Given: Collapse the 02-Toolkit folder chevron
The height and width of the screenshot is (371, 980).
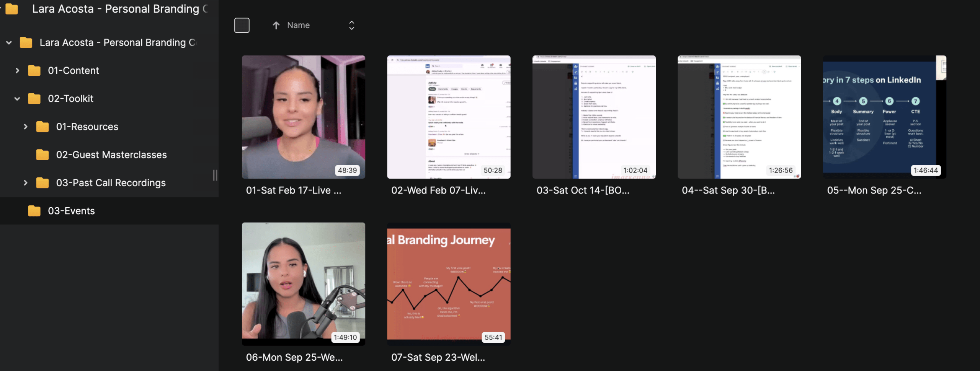Looking at the screenshot, I should pyautogui.click(x=17, y=99).
